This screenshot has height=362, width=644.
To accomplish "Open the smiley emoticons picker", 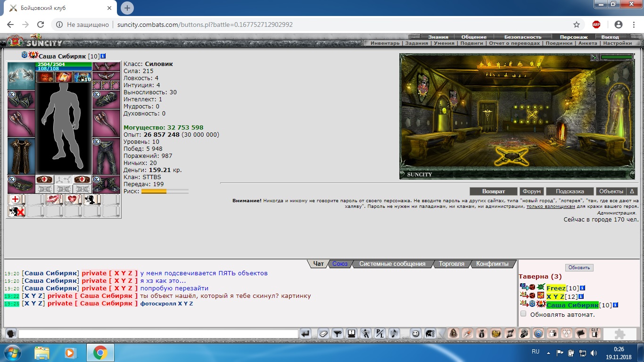I will [x=415, y=334].
